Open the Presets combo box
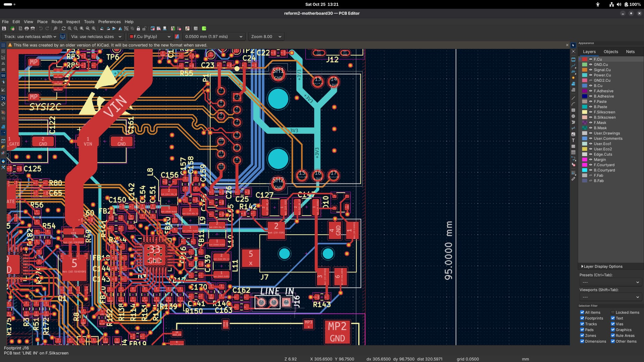 point(610,282)
